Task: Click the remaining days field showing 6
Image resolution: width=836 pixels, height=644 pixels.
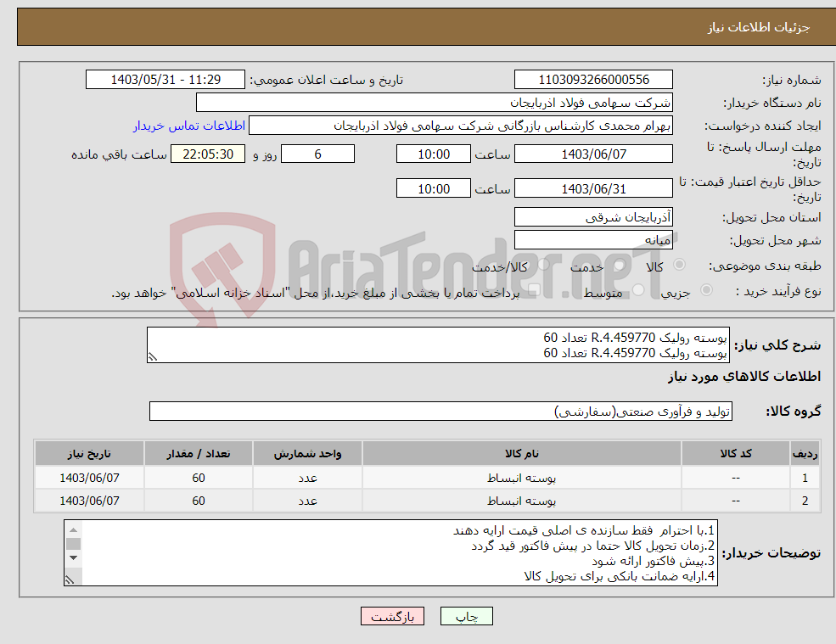Action: tap(317, 154)
